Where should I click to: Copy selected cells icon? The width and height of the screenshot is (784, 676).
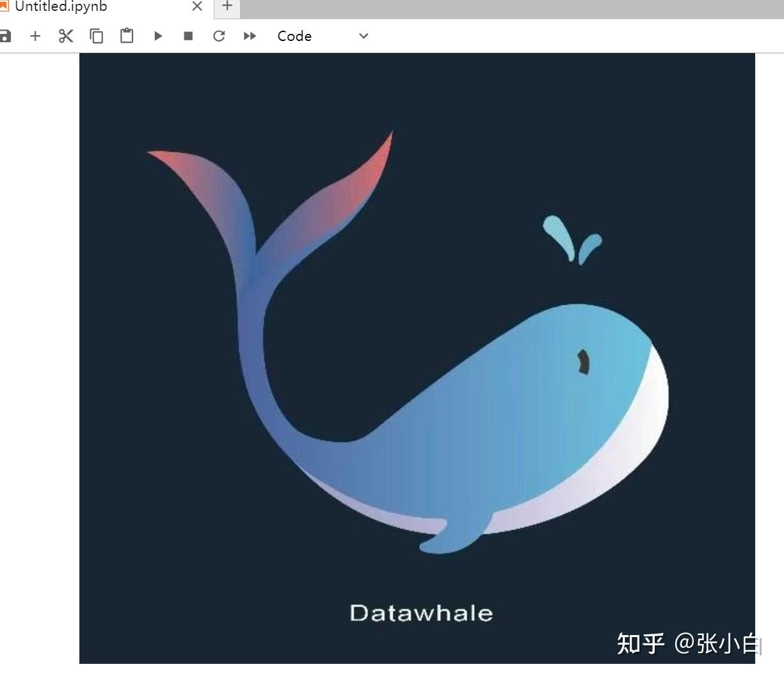(97, 36)
